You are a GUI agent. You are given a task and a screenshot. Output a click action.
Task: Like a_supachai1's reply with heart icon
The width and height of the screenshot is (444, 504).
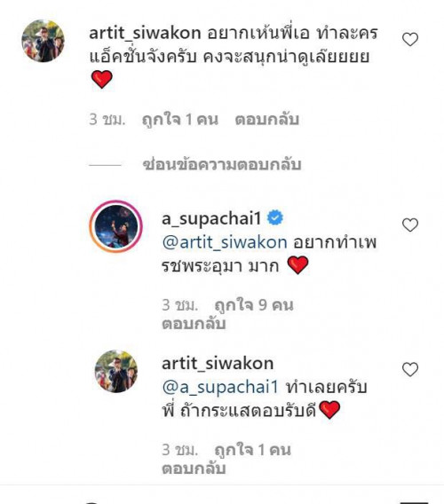tap(410, 224)
